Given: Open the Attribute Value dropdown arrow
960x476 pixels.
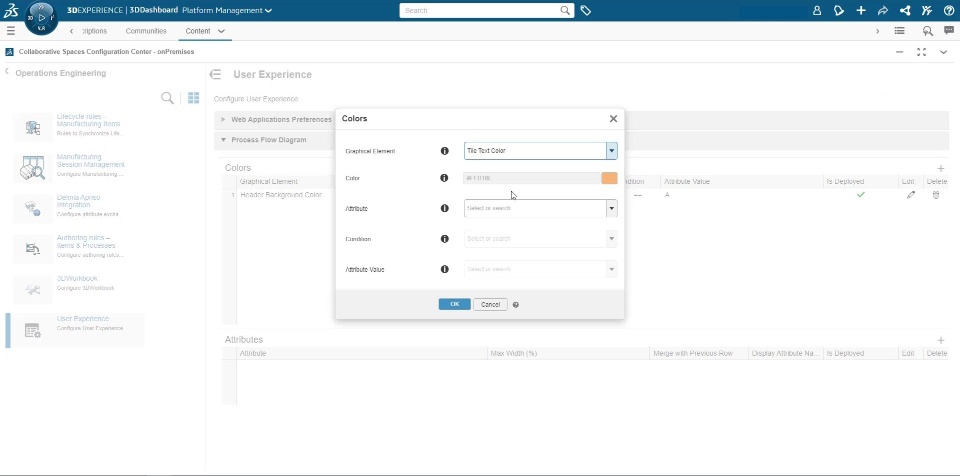Looking at the screenshot, I should pos(611,269).
